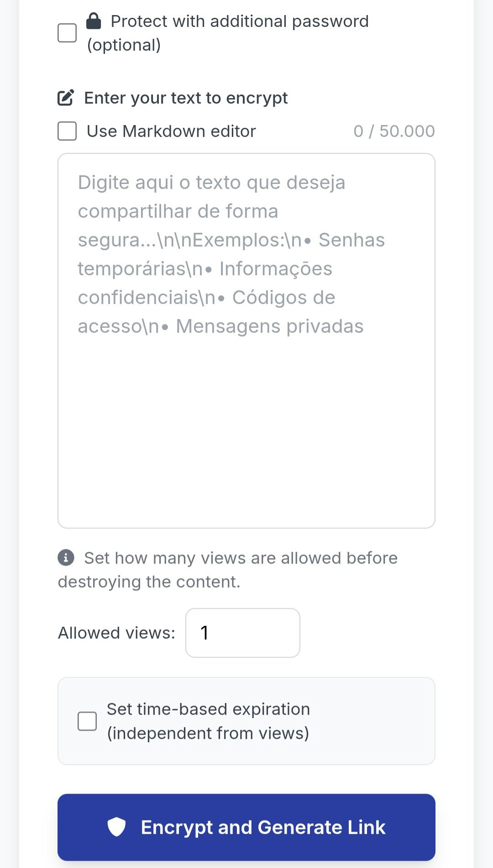Screen dimensions: 493x868
Task: Click the padlock icon beside password protection
Action: [94, 21]
